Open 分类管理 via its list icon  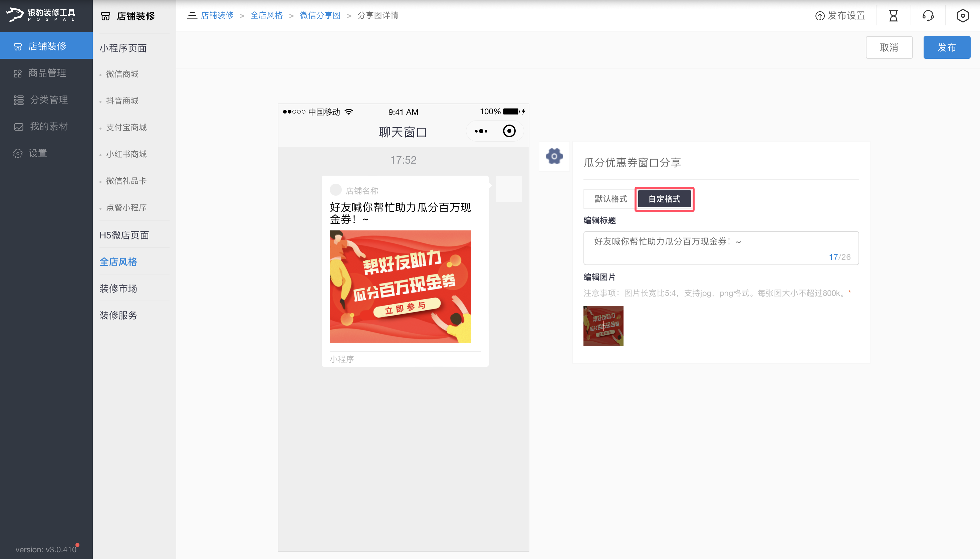coord(18,100)
